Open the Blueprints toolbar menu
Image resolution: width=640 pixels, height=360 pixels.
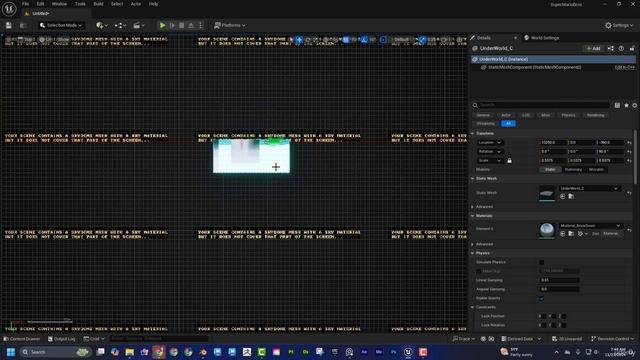point(120,25)
